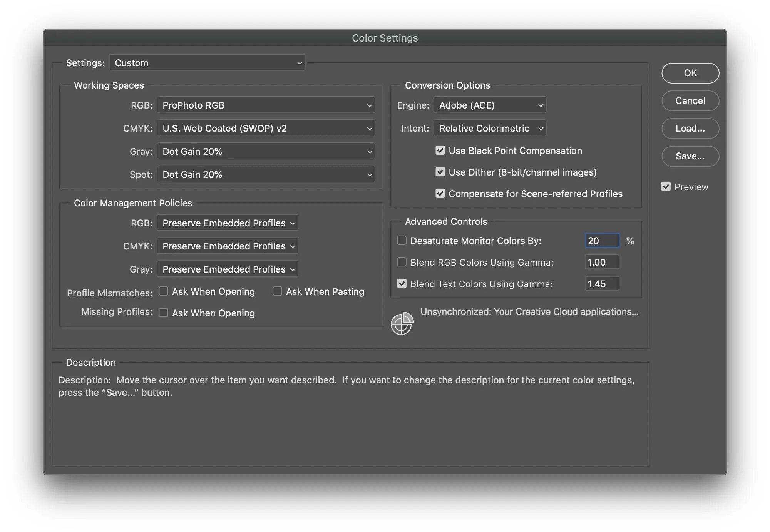Click the desaturate percentage input field
Screen dimensions: 770x532
pos(602,241)
